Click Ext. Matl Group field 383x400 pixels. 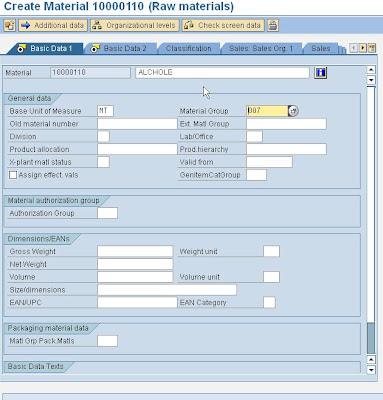click(286, 124)
